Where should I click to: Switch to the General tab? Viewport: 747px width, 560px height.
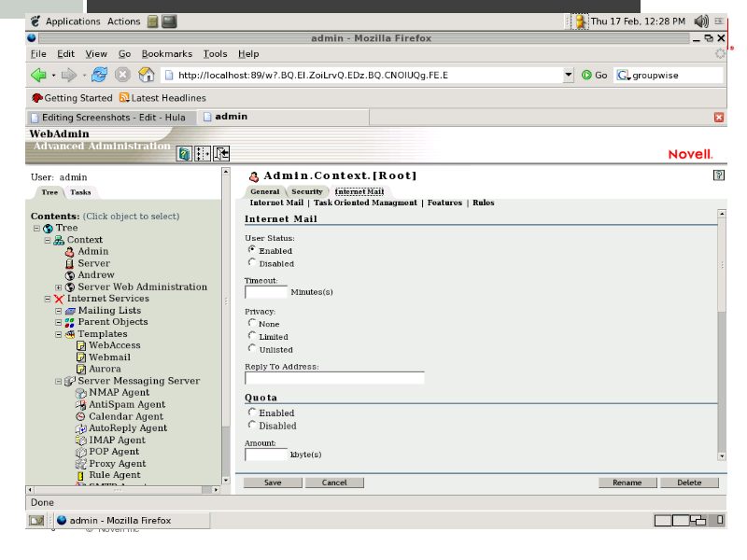click(265, 191)
